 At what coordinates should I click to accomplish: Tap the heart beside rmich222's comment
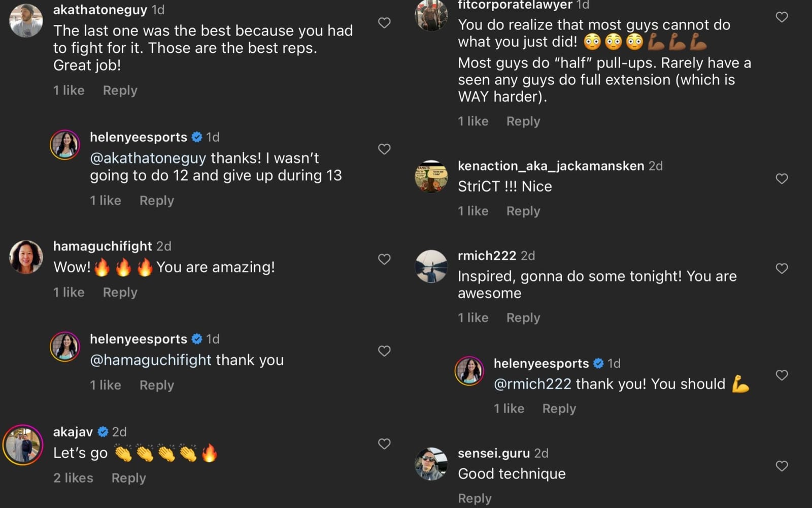pyautogui.click(x=781, y=268)
